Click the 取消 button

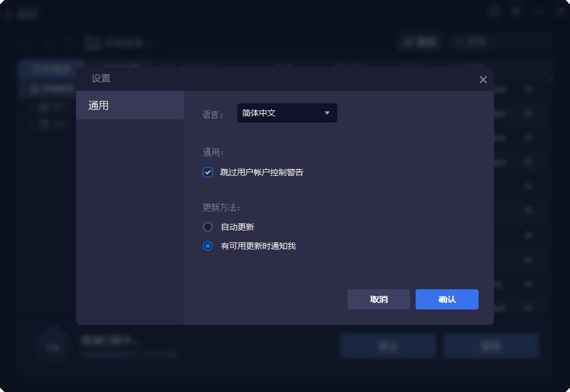378,299
